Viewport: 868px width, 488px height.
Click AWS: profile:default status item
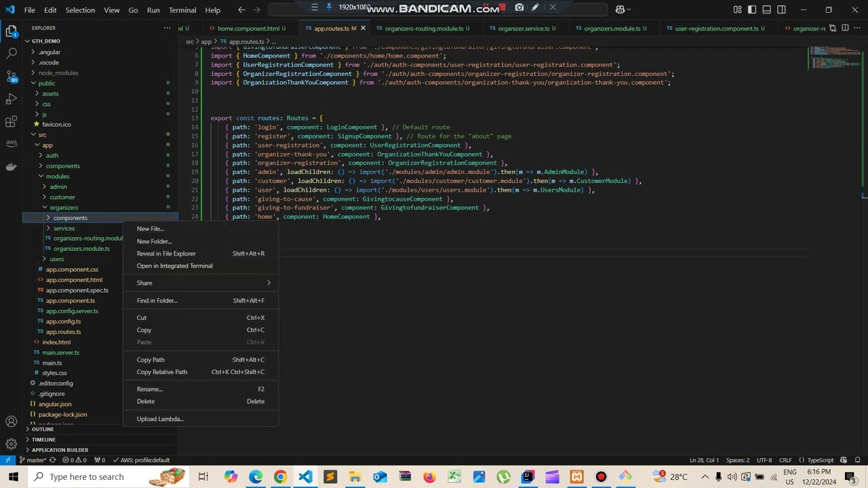click(x=141, y=460)
